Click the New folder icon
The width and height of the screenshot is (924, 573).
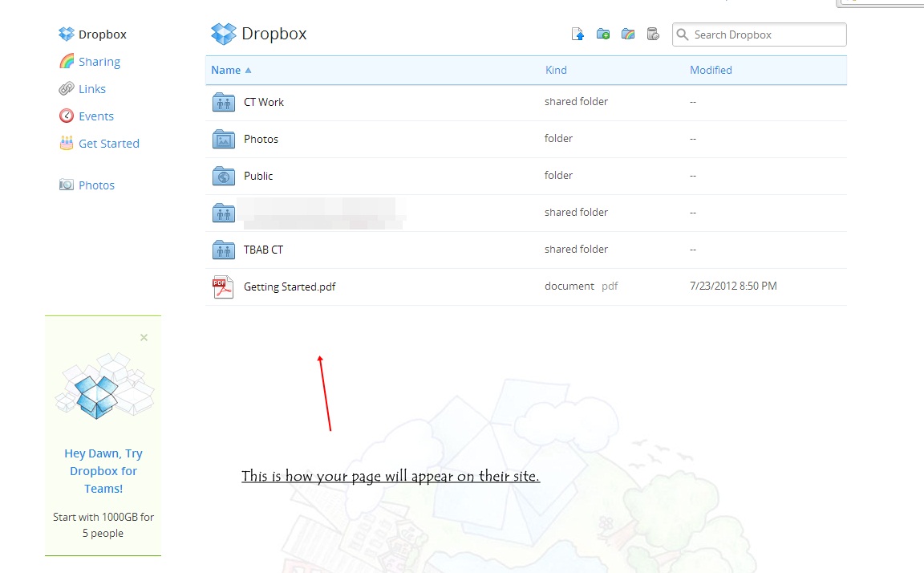click(603, 35)
